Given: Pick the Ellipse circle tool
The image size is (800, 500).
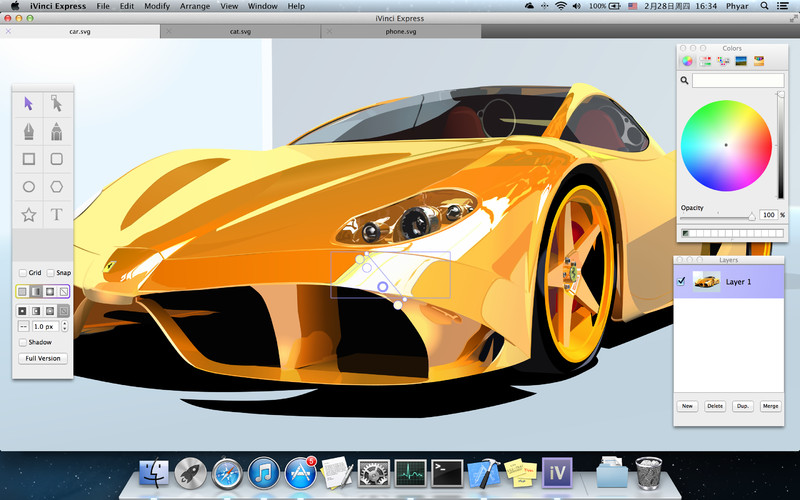Looking at the screenshot, I should pyautogui.click(x=29, y=187).
